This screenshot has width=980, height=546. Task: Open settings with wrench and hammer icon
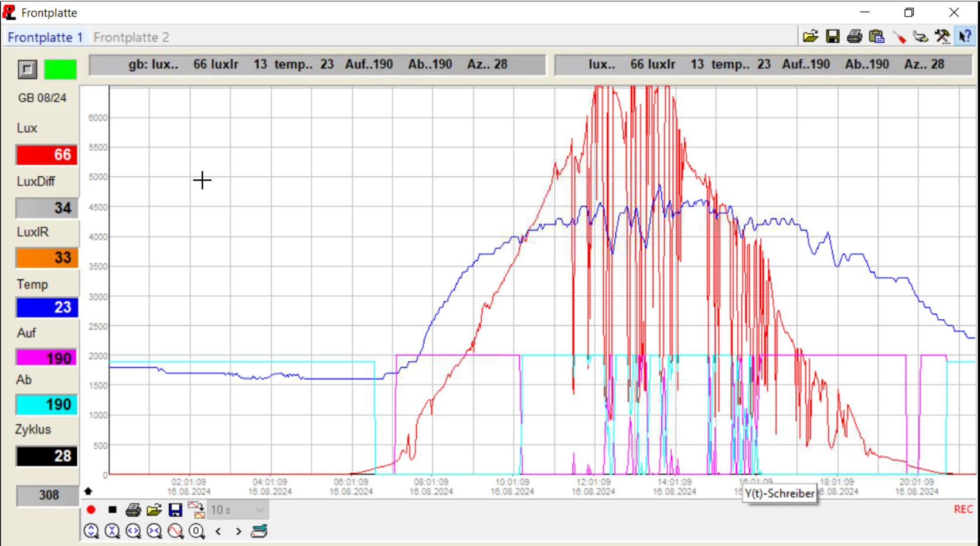coord(942,36)
